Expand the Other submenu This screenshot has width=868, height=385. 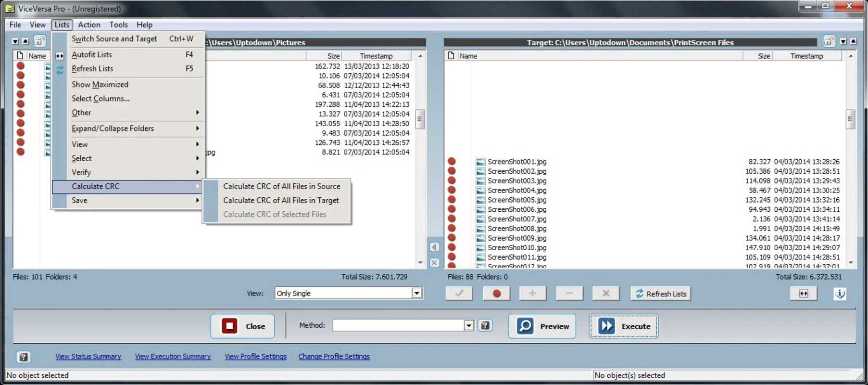[x=128, y=113]
